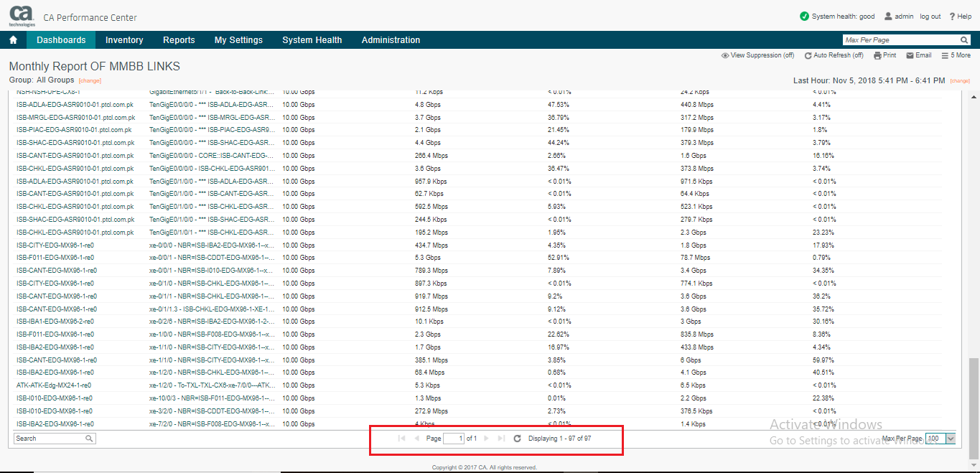980x473 pixels.
Task: Click the 835.8 Mbps cell
Action: [x=697, y=334]
